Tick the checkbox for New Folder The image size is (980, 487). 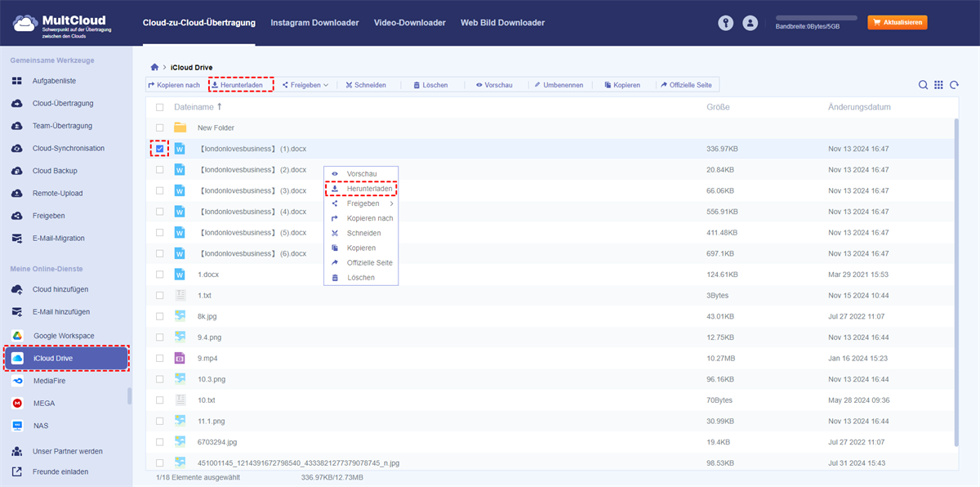[x=160, y=127]
